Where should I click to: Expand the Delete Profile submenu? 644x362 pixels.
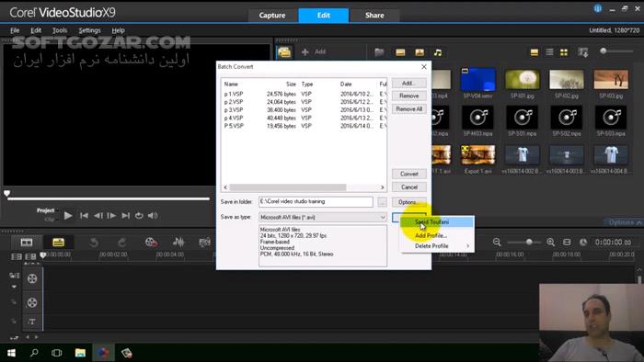437,246
